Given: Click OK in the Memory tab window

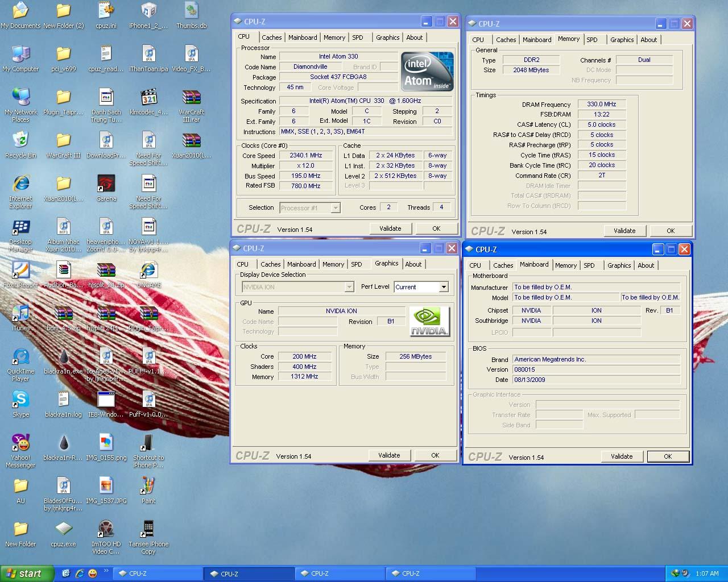Looking at the screenshot, I should [671, 231].
